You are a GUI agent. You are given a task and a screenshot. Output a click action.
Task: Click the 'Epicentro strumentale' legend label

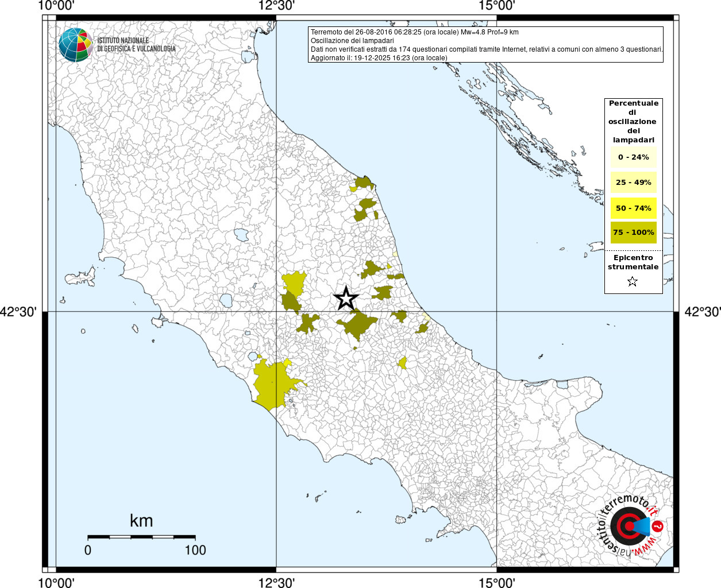[x=633, y=262]
